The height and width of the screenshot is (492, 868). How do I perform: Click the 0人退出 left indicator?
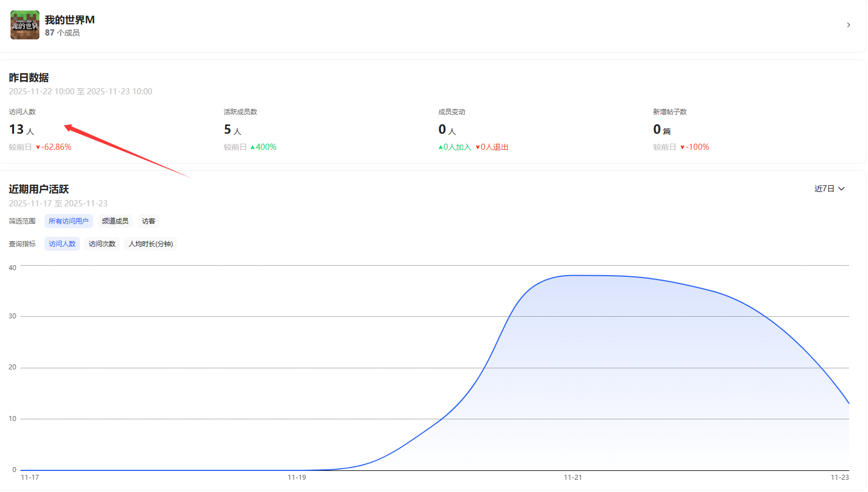[492, 147]
